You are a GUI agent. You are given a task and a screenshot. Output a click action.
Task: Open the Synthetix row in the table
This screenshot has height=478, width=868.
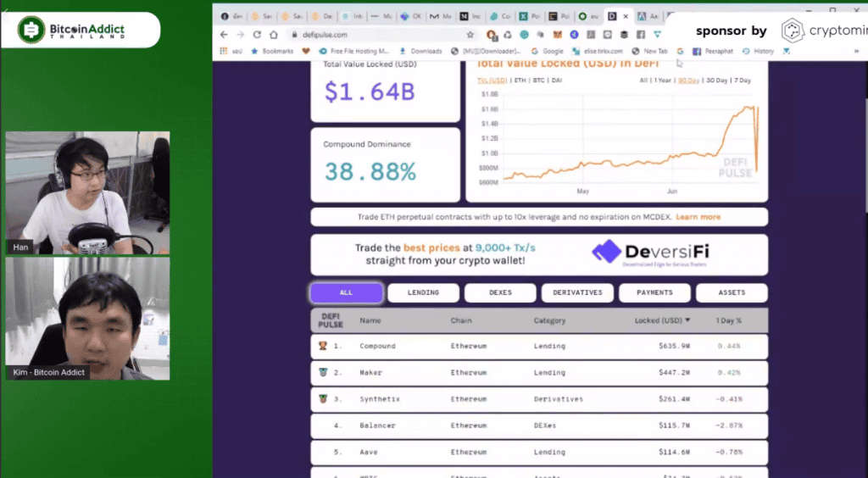coord(539,399)
